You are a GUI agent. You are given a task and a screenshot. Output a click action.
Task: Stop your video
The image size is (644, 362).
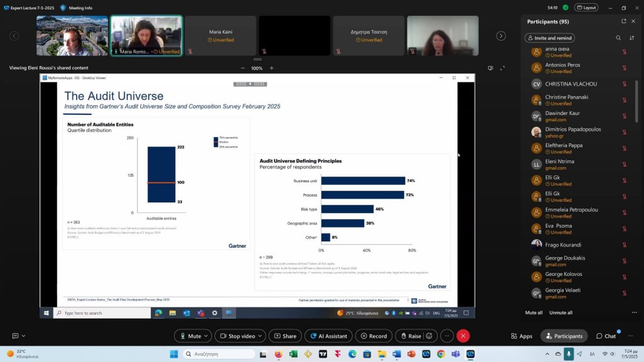[237, 336]
